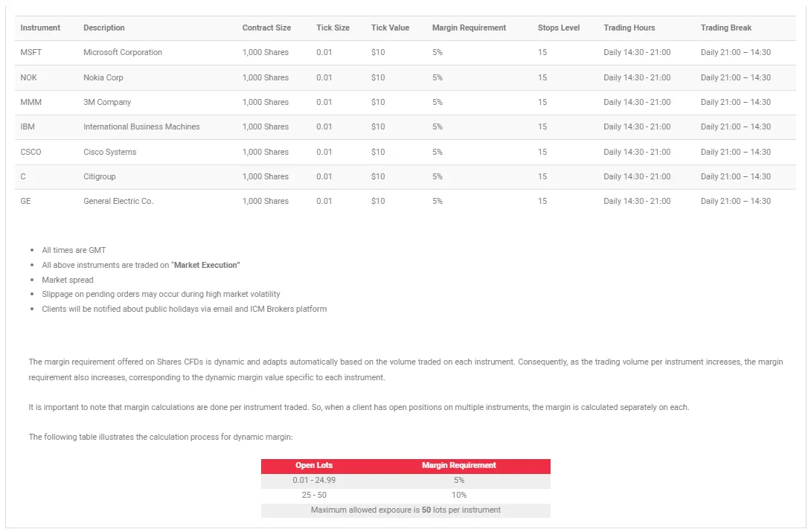Screen dimensions: 811x532
Task: Select International Business Machines text
Action: (x=141, y=127)
